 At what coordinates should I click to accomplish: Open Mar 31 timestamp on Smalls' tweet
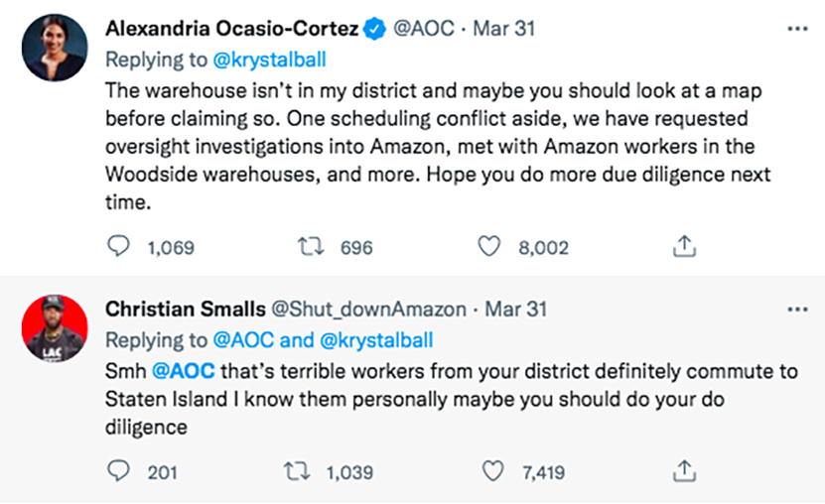pos(516,310)
